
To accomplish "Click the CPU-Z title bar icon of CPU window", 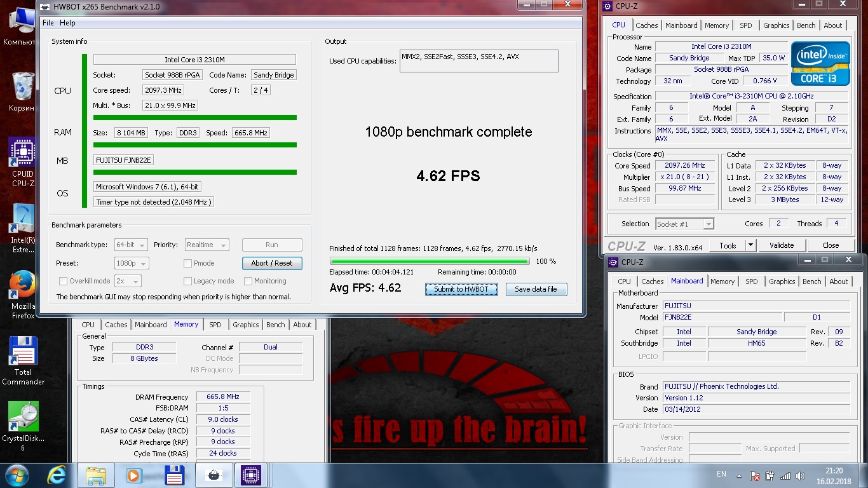I will (607, 6).
